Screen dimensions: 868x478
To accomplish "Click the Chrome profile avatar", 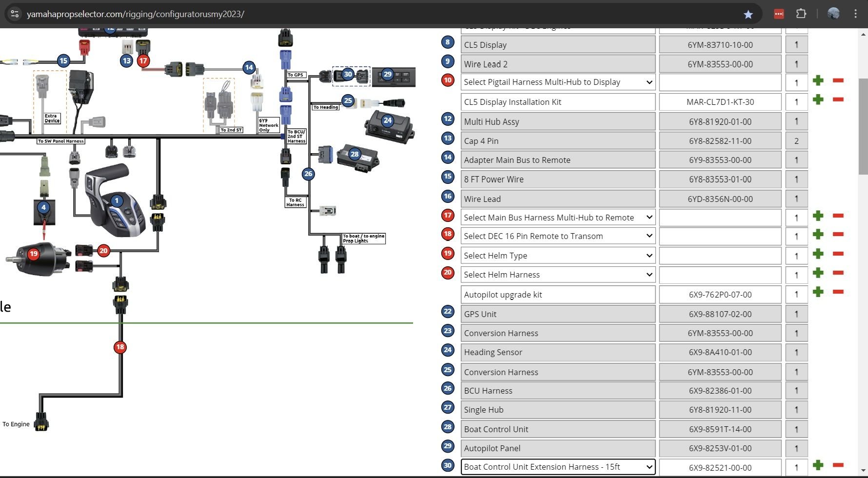I will (x=833, y=14).
